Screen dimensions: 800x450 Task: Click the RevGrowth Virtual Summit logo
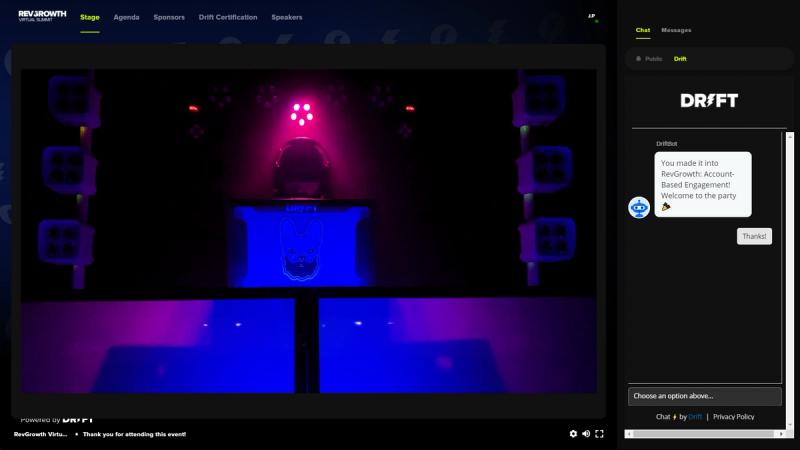(42, 16)
